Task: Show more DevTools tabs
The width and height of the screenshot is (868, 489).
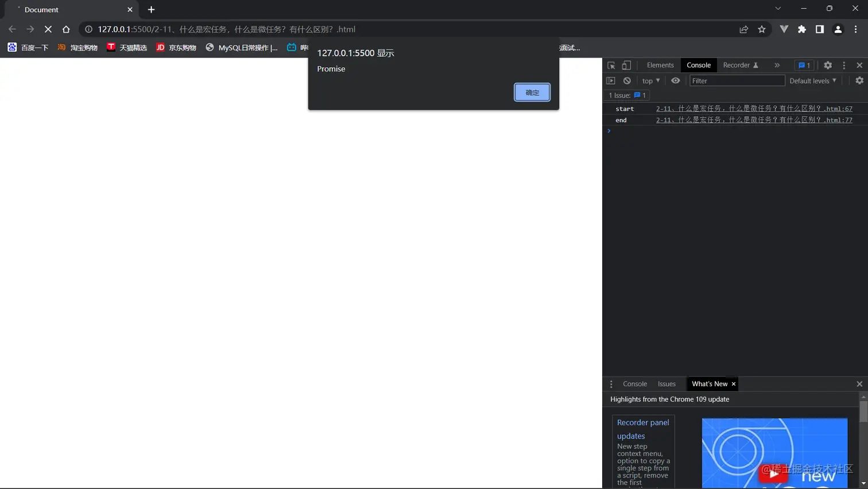Action: point(777,66)
